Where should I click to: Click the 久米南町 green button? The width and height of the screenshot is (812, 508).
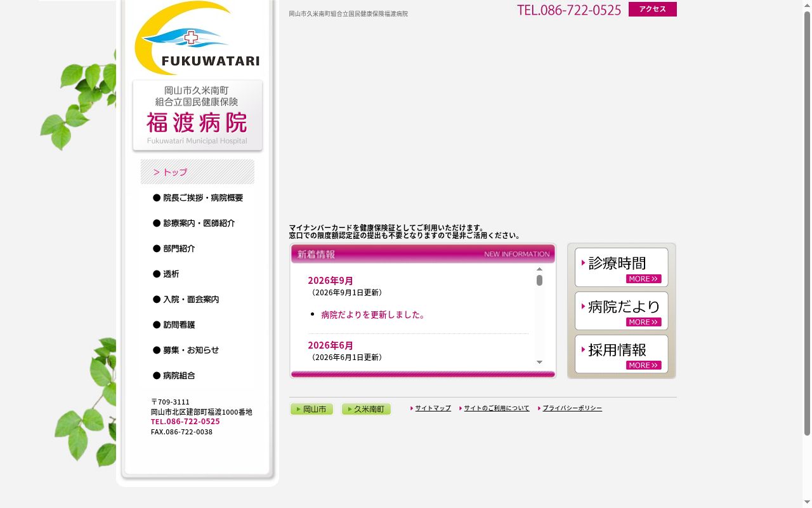tap(366, 409)
